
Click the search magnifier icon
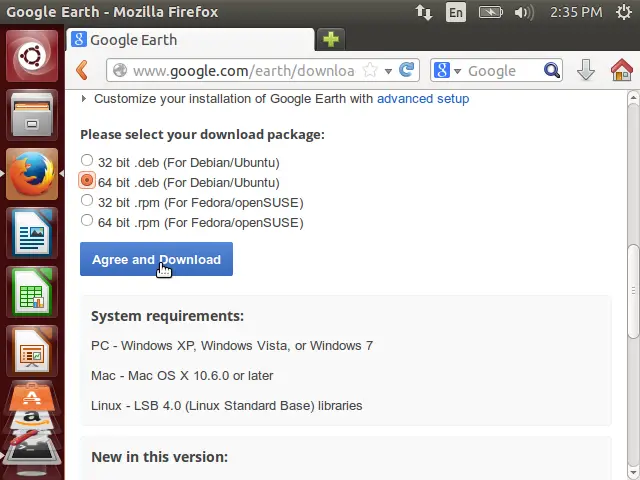(552, 70)
